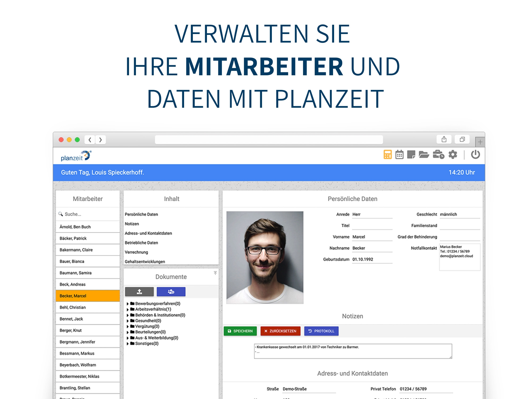Viewport: 532px width, 399px height.
Task: Click the blue group settings button
Action: (x=171, y=292)
